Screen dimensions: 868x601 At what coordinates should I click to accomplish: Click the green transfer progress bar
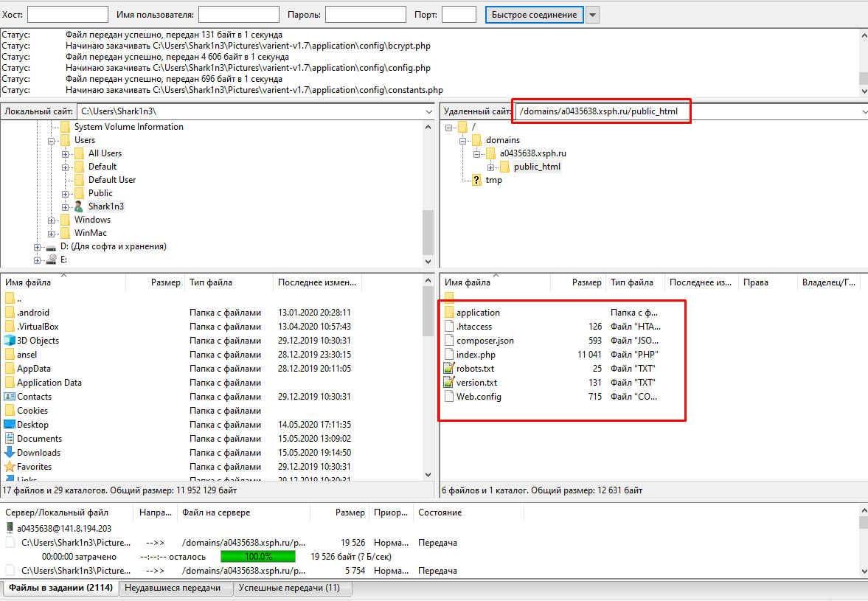(x=258, y=557)
